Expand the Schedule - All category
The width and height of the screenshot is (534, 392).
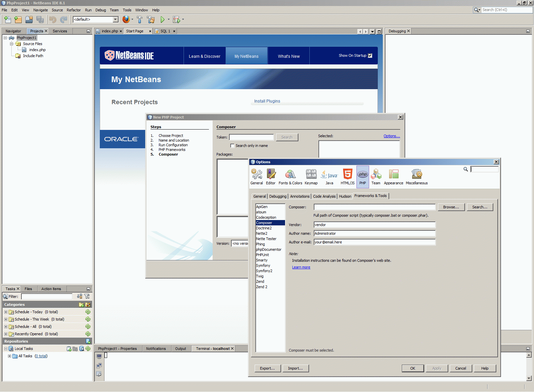point(6,327)
